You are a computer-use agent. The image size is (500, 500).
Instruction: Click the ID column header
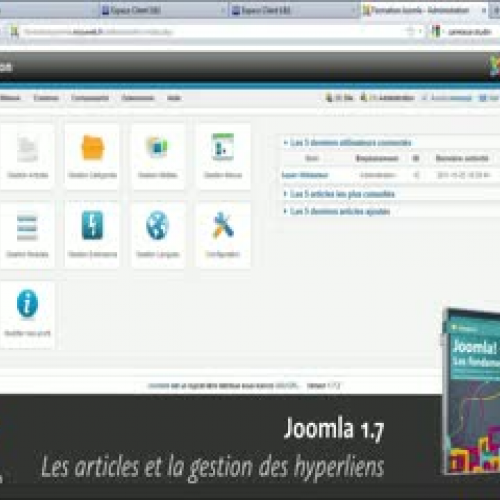(x=416, y=158)
